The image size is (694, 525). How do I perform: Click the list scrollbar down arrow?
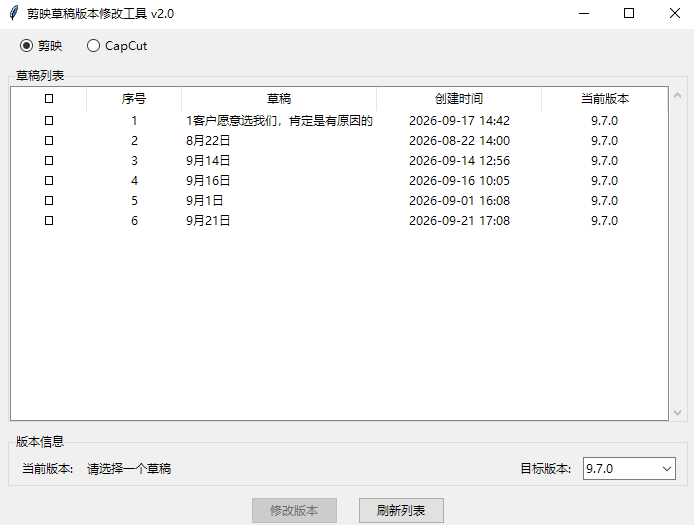pos(677,413)
